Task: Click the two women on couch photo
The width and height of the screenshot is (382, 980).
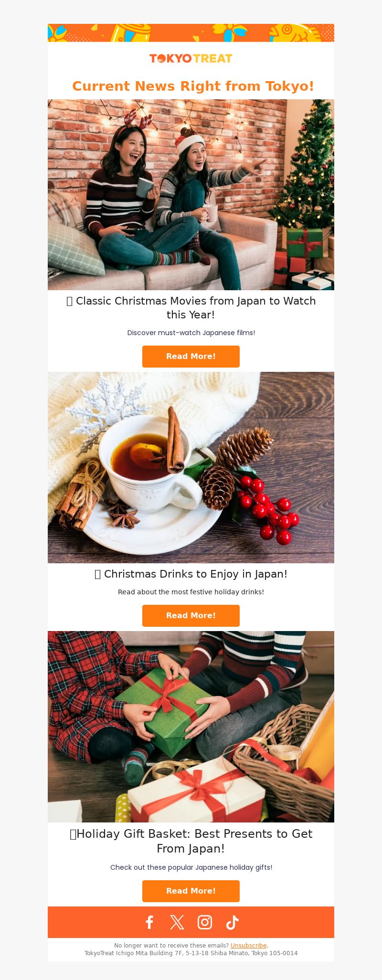Action: (191, 195)
